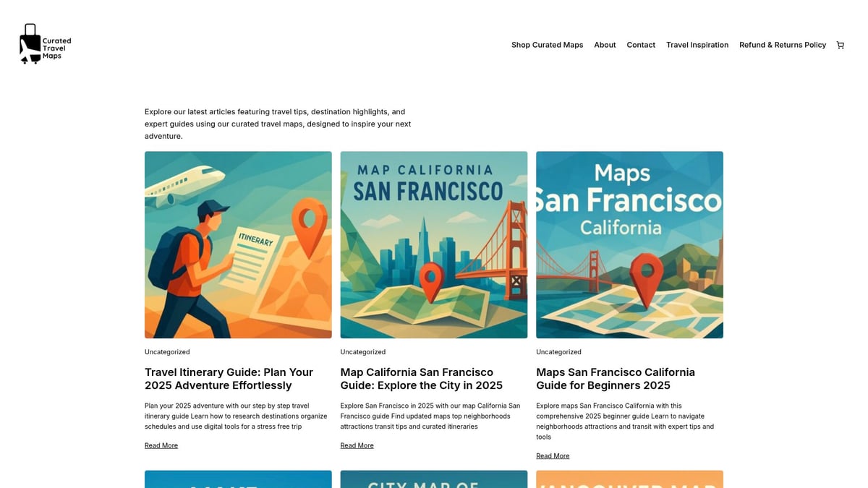Click the Curated Travel Maps logo

(45, 45)
